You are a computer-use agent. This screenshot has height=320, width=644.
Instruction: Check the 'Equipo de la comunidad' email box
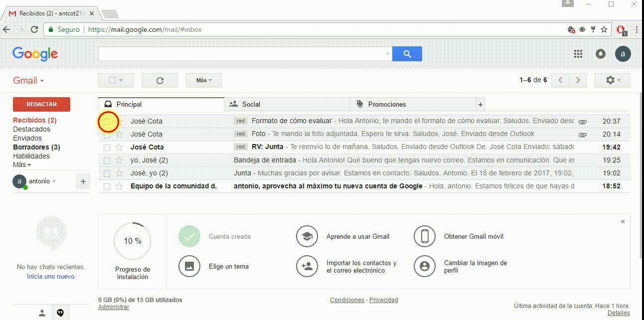[x=107, y=186]
